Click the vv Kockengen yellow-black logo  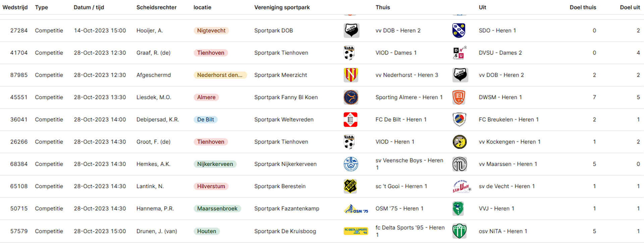tap(460, 142)
